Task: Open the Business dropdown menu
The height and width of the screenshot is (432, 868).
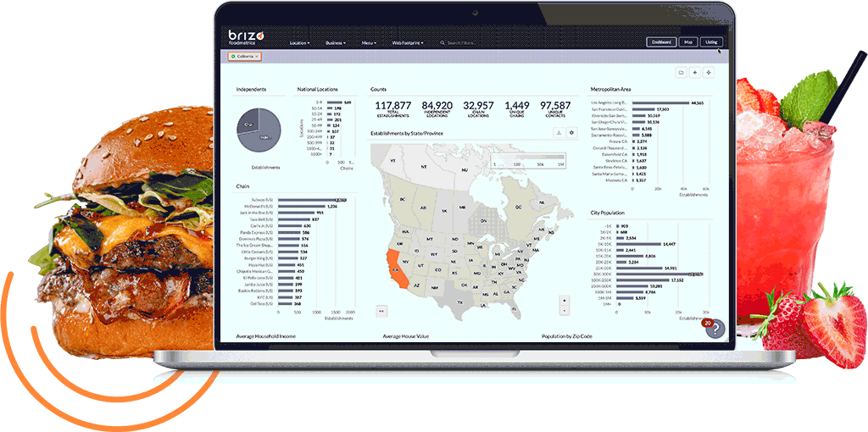Action: click(x=336, y=42)
